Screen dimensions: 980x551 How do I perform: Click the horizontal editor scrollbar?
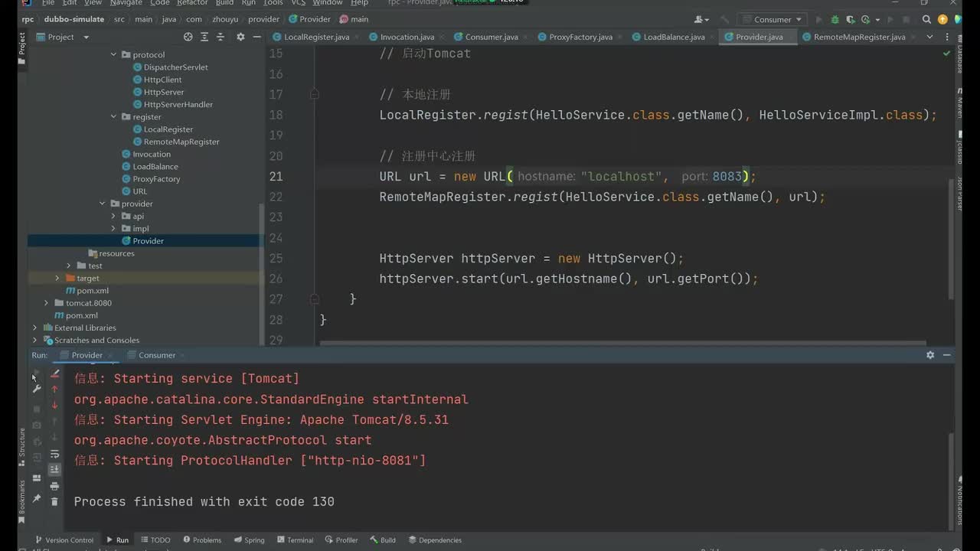[622, 344]
